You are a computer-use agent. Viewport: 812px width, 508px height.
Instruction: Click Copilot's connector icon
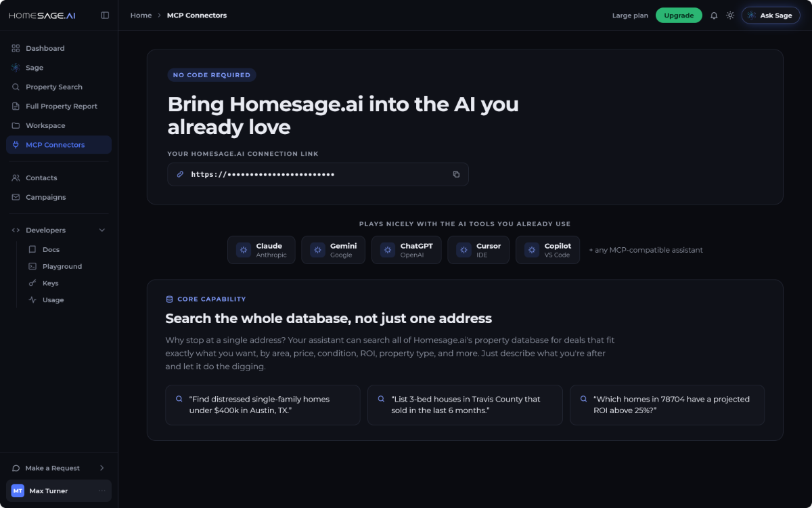[532, 250]
